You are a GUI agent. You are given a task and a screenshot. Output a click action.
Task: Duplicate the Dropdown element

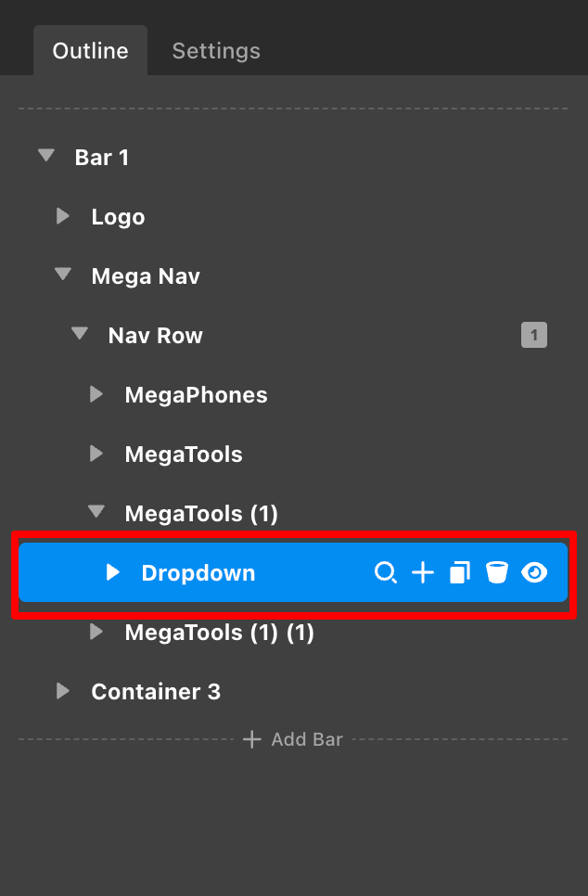click(460, 573)
